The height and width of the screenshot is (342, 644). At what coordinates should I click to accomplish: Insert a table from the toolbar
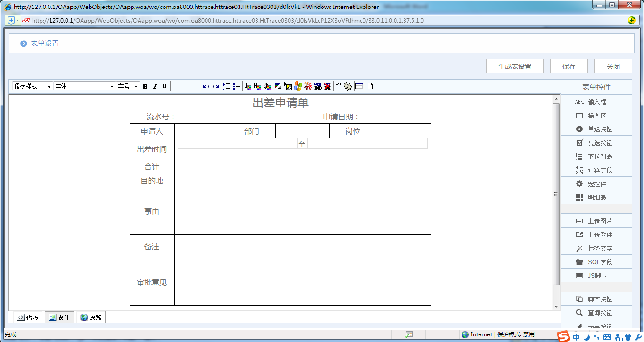(359, 87)
